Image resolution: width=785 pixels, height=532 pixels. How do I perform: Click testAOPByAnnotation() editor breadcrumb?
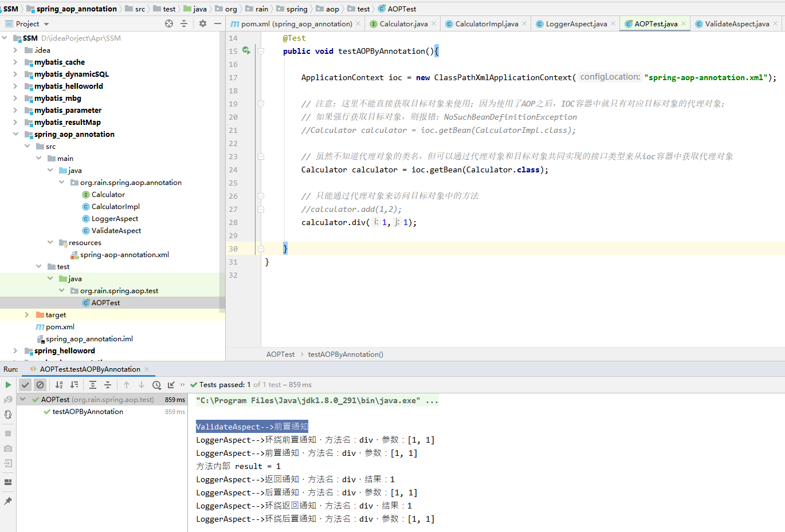(x=346, y=354)
